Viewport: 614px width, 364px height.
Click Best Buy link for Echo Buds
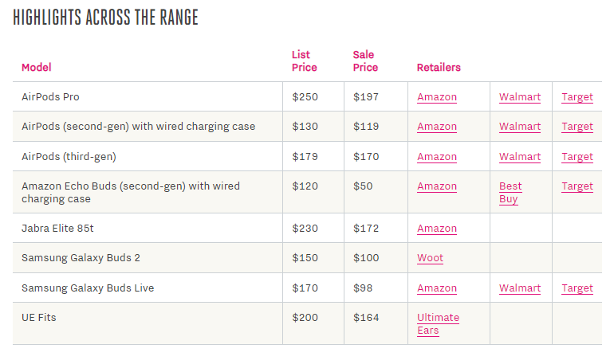[510, 193]
